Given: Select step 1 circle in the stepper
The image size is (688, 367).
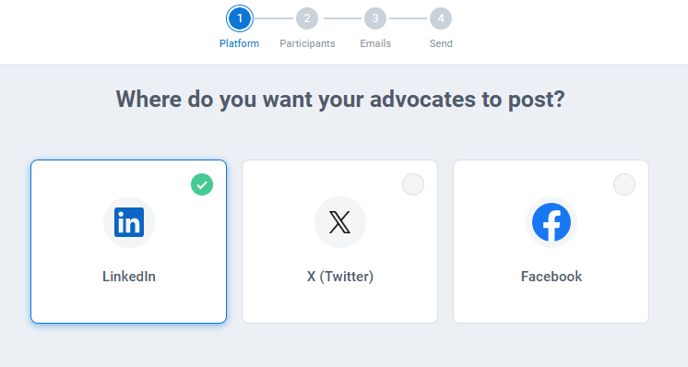Looking at the screenshot, I should [240, 18].
